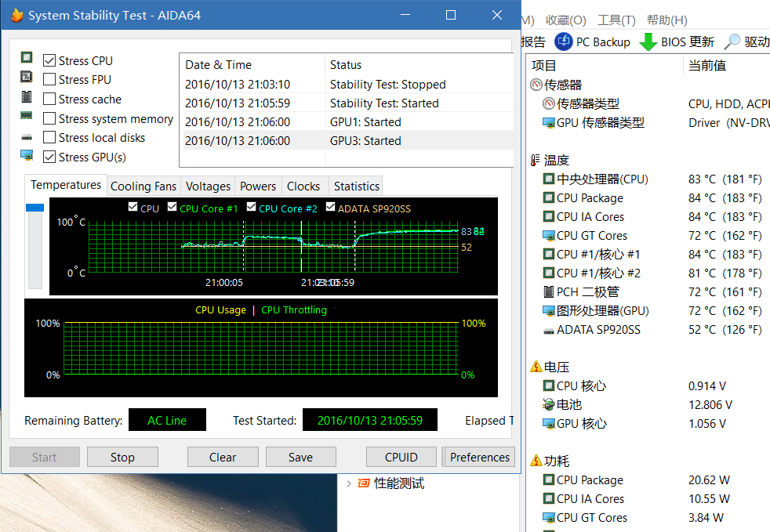Click the 报告 toolbar button
The width and height of the screenshot is (770, 532).
[x=533, y=42]
